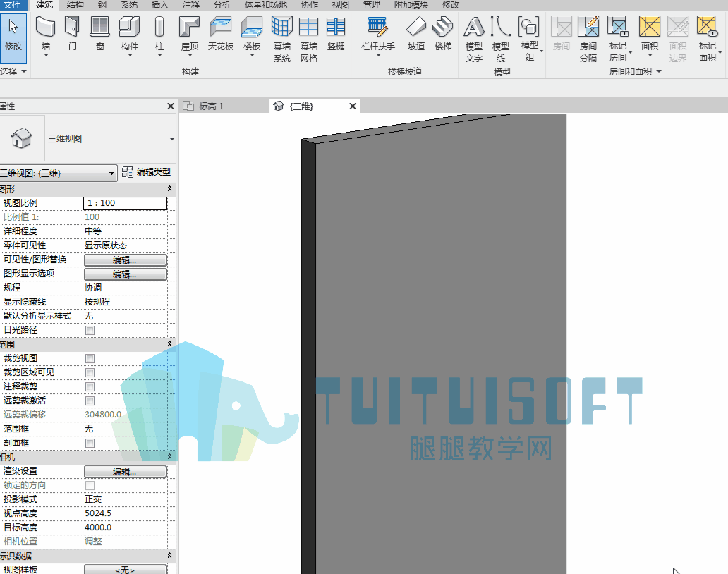Select the 模型文字 (Model Text) tool
Image resolution: width=728 pixels, height=574 pixels.
(x=474, y=39)
